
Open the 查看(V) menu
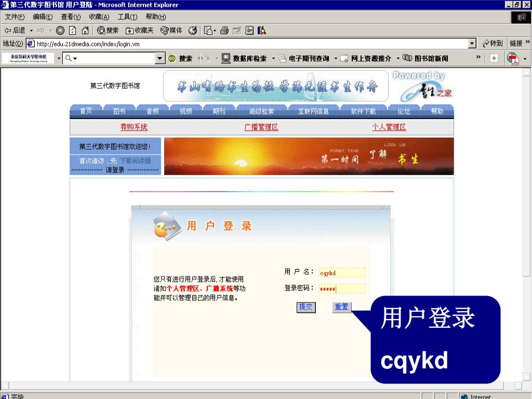71,17
